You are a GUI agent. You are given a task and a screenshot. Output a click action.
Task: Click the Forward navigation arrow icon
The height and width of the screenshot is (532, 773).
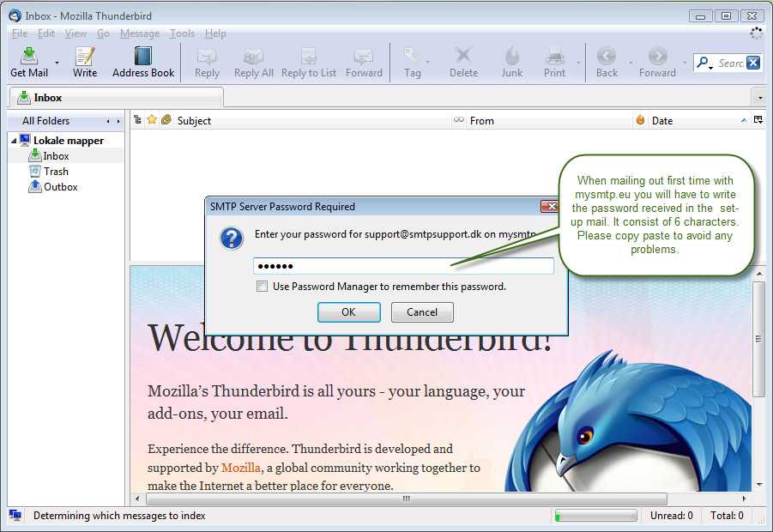pyautogui.click(x=658, y=56)
